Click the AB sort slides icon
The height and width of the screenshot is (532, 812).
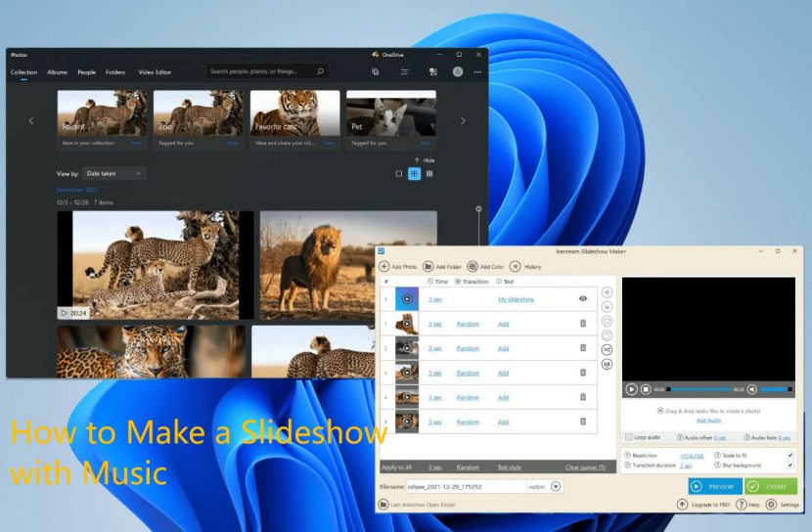coord(607,365)
